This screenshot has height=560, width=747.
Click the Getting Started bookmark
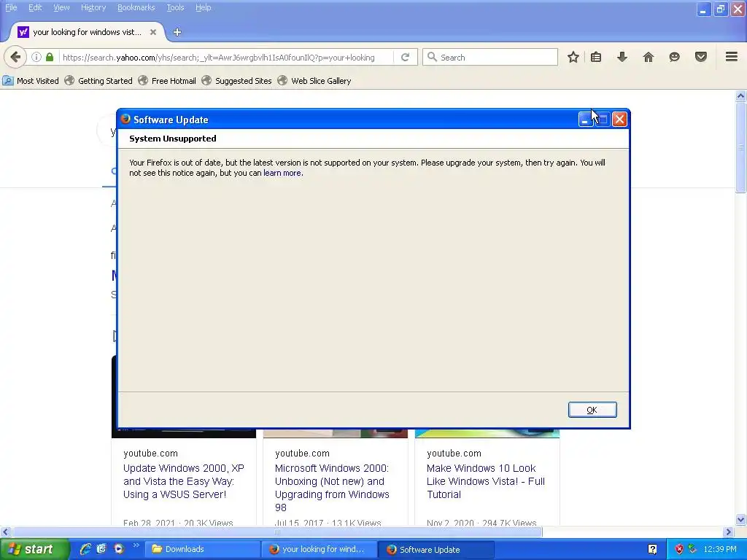tap(98, 81)
